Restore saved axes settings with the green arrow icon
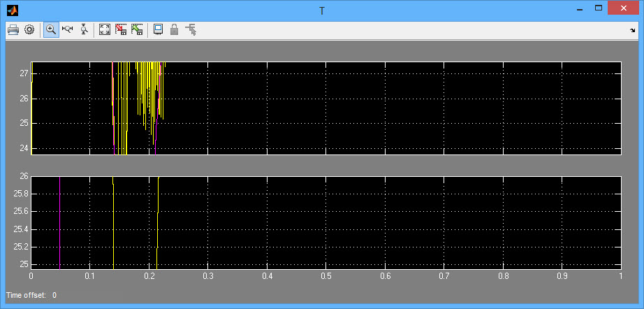The width and height of the screenshot is (644, 309). coord(137,29)
